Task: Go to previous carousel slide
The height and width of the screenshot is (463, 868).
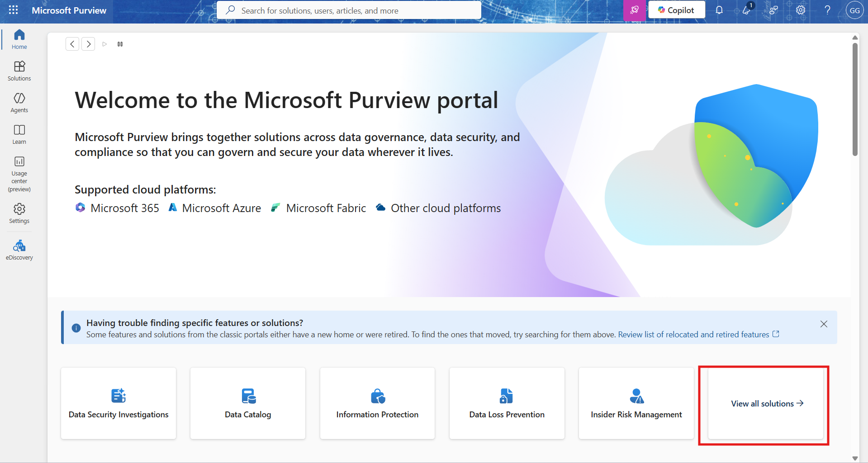Action: (72, 44)
